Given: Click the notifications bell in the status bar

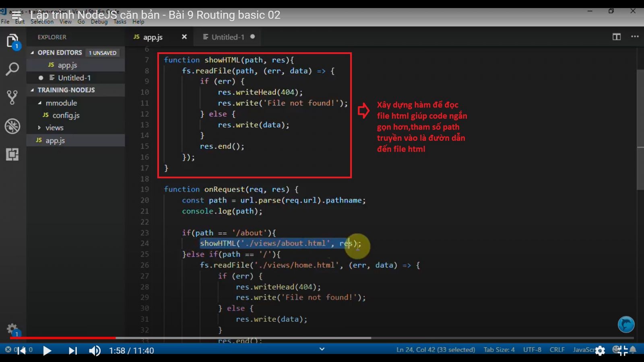Looking at the screenshot, I should (x=634, y=350).
